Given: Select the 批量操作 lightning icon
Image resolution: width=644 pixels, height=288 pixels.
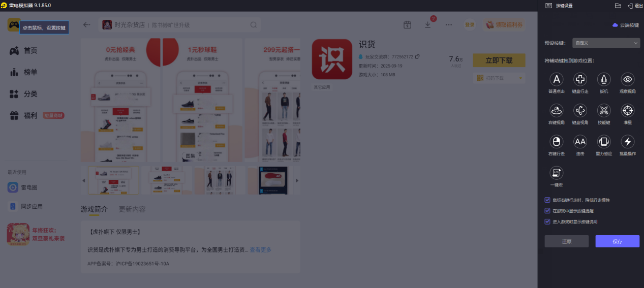Looking at the screenshot, I should tap(628, 141).
